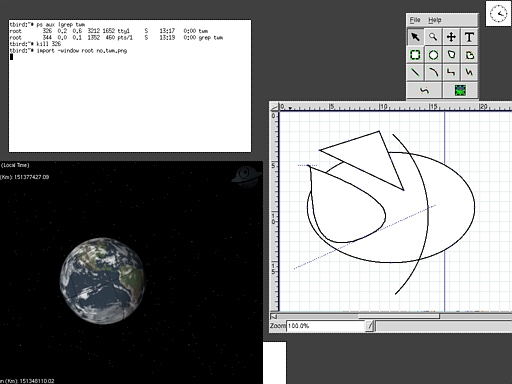Open the File menu
This screenshot has width=512, height=384.
[x=415, y=20]
